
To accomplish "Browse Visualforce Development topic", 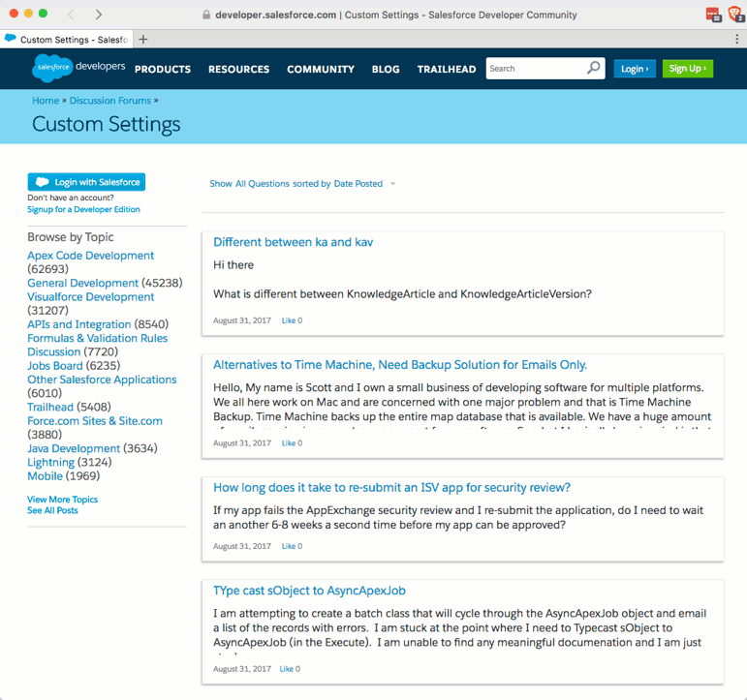I will (90, 296).
